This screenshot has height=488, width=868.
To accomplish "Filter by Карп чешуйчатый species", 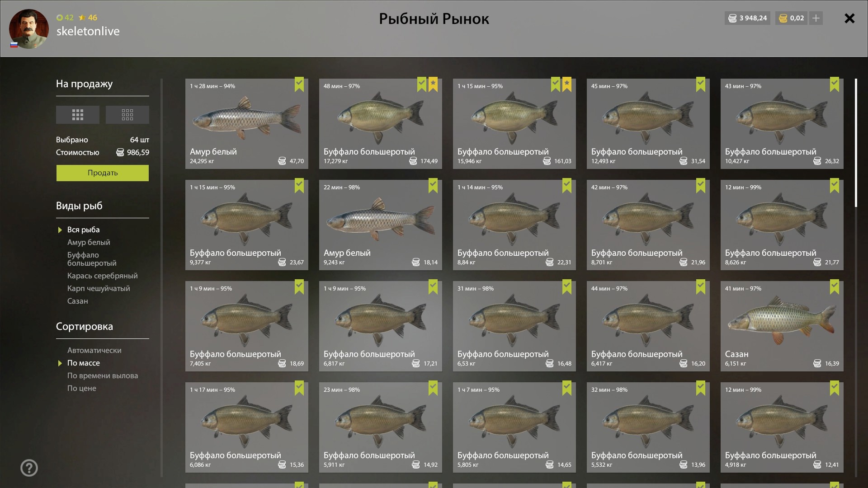I will coord(99,288).
